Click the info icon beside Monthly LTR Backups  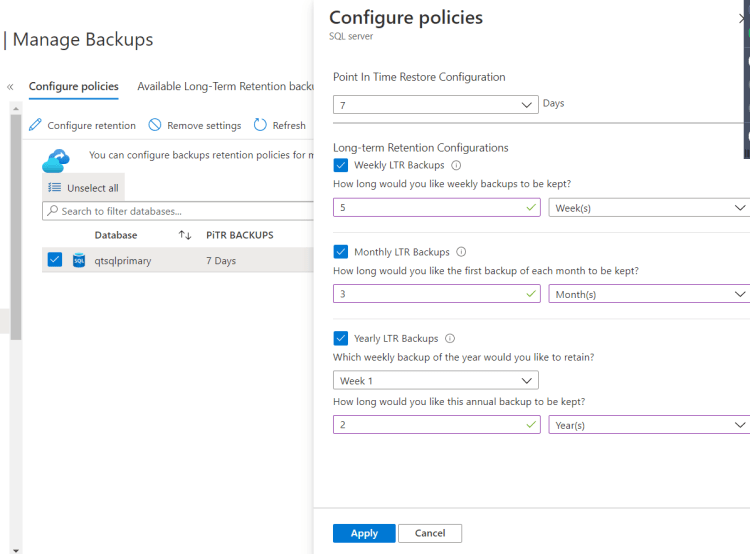click(461, 252)
